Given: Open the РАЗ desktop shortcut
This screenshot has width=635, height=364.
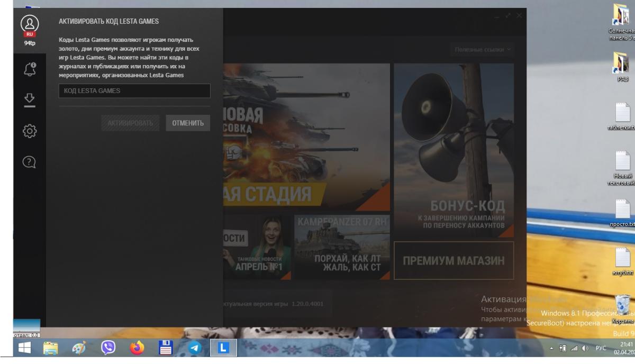Looking at the screenshot, I should point(622,67).
